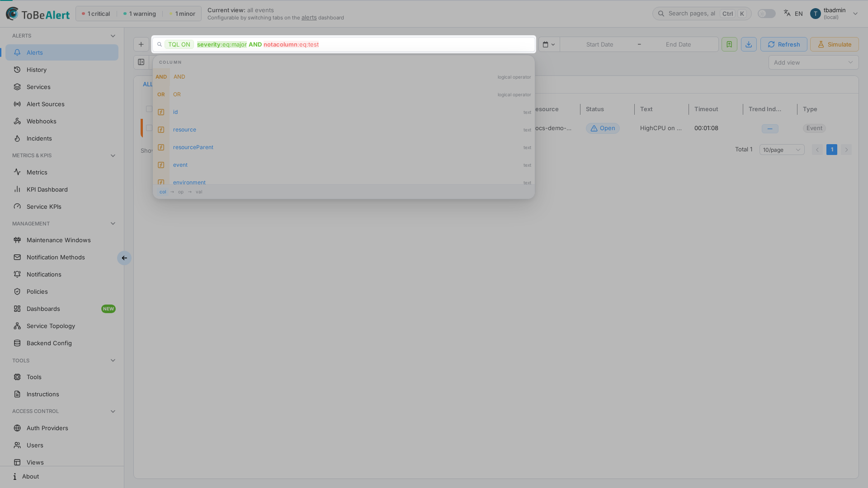Open the calendar date picker icon
The width and height of the screenshot is (868, 488).
(x=549, y=44)
